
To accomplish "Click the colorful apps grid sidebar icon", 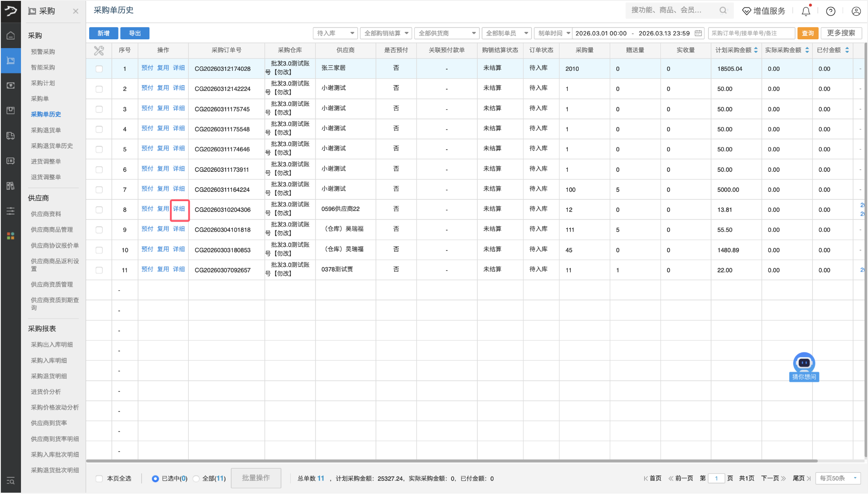I will coord(10,236).
